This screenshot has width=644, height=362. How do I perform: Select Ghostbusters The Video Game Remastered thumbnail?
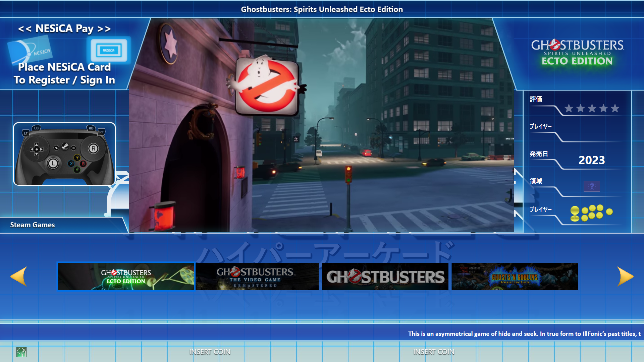[x=257, y=277]
